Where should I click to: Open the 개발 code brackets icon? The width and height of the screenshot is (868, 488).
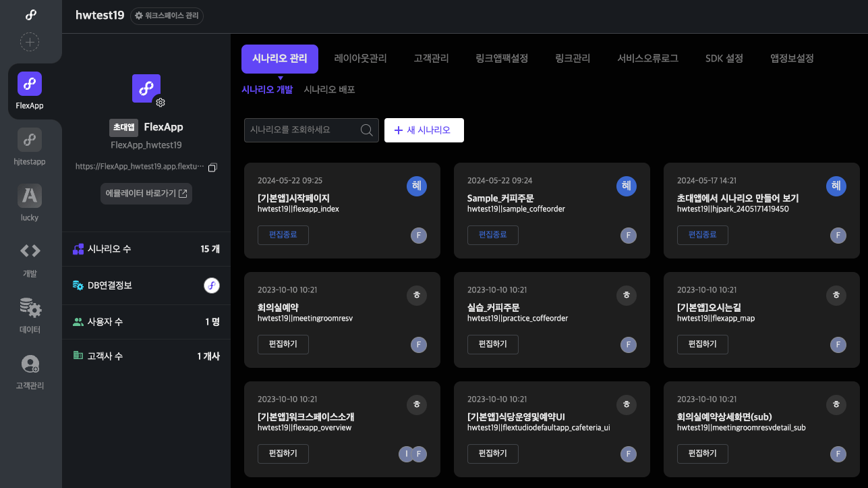pyautogui.click(x=30, y=251)
